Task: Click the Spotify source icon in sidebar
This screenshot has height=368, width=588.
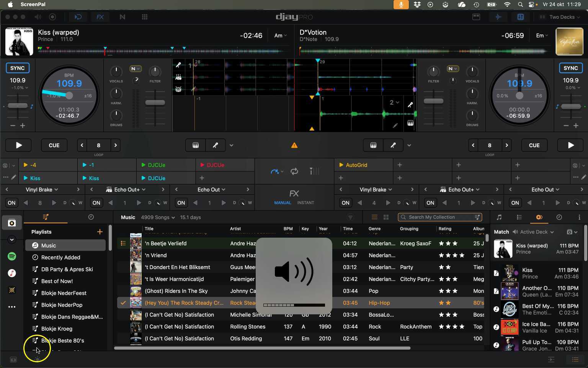Action: (12, 256)
